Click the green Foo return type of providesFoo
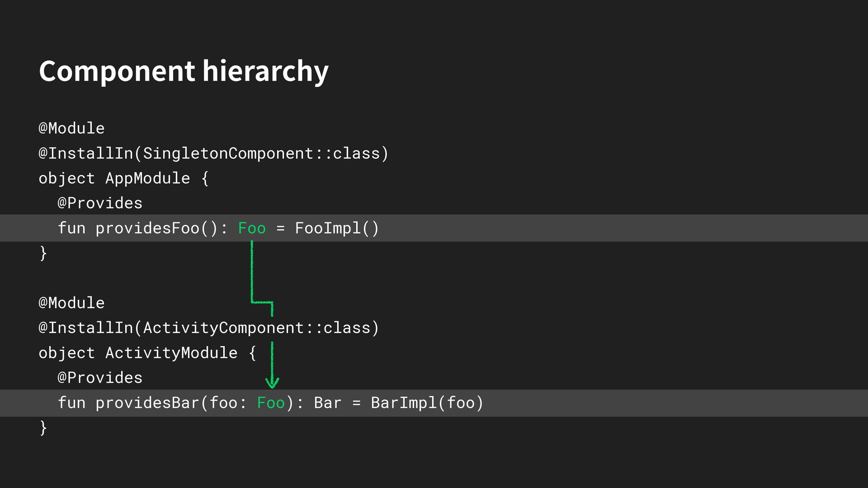The height and width of the screenshot is (488, 868). 252,228
